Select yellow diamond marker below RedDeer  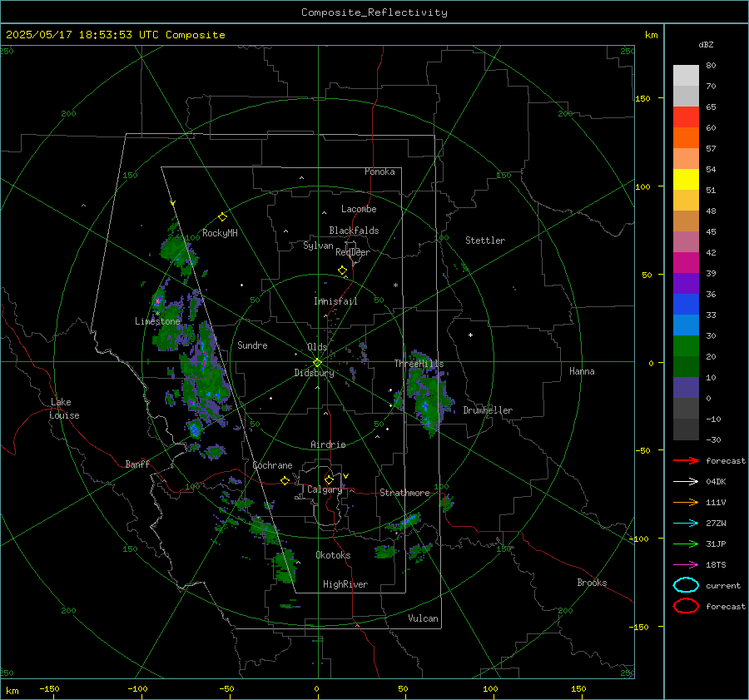click(x=343, y=271)
